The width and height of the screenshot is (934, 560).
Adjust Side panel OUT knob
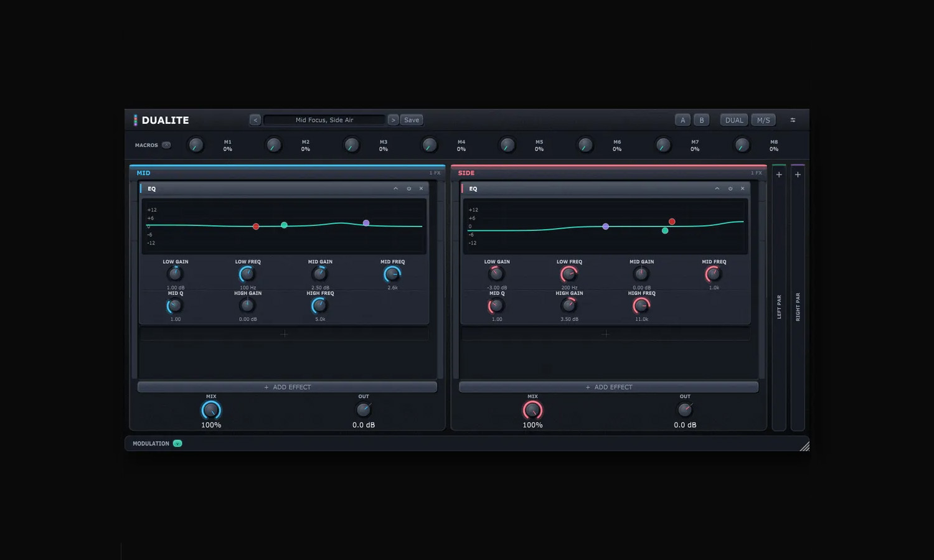pos(685,409)
